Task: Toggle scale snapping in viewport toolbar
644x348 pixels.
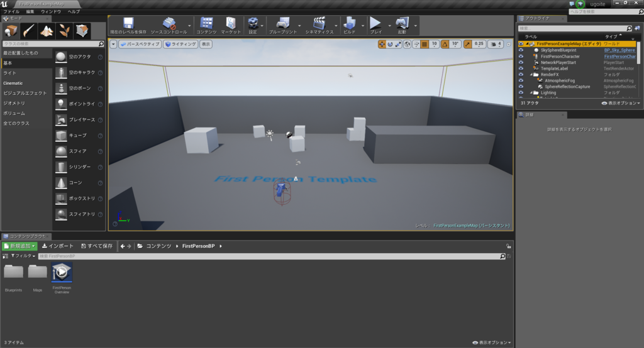Action: pos(467,45)
